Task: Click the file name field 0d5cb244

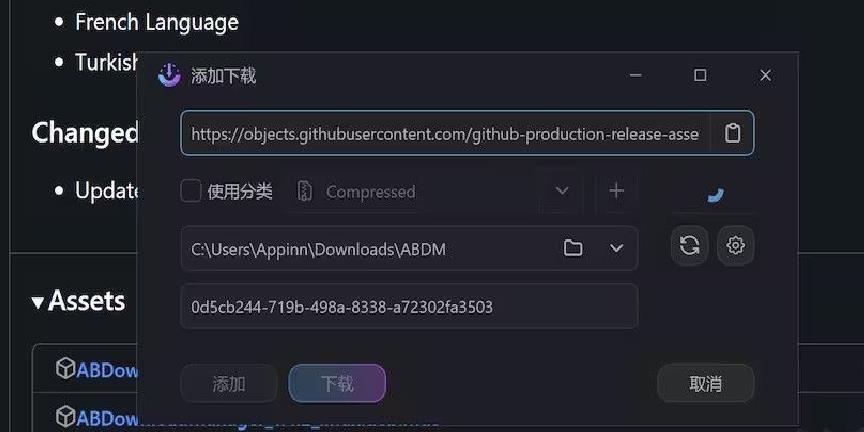Action: (409, 306)
